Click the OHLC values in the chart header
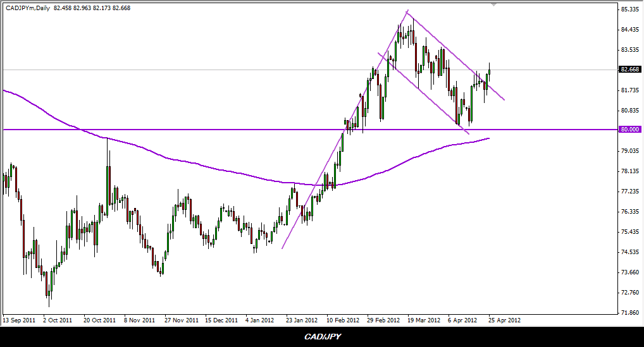The image size is (644, 347). [92, 8]
